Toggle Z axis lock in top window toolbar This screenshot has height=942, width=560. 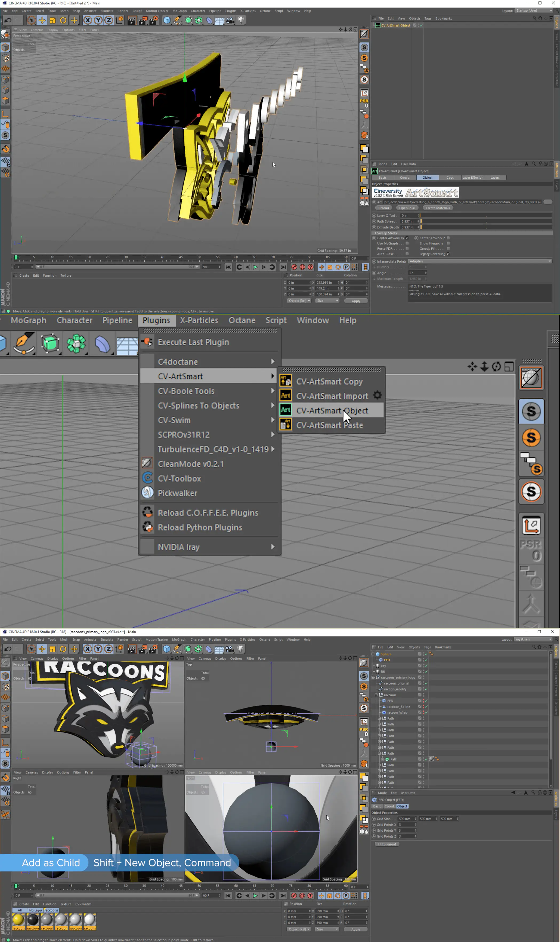(x=109, y=20)
